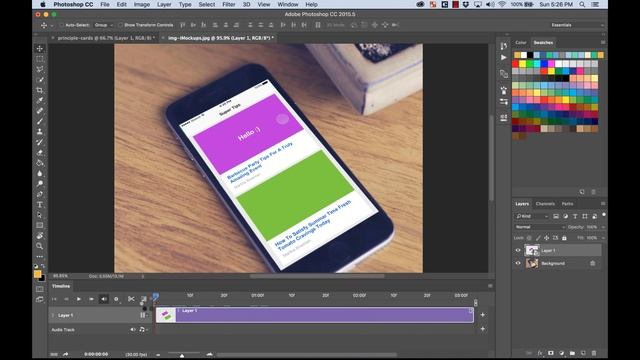Select the Crop tool
The height and width of the screenshot is (360, 640).
point(40,90)
